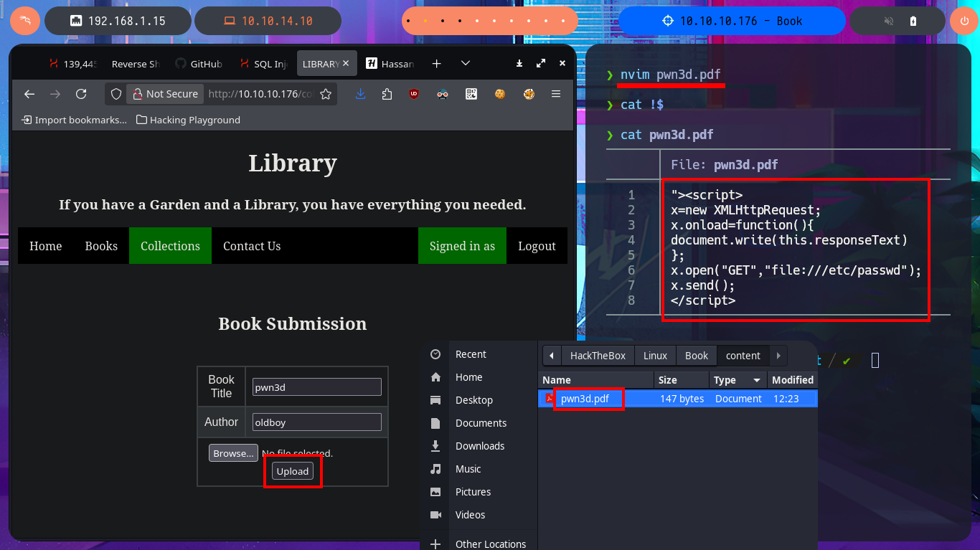Click the 10.10.14.10 VPN indicator

[x=268, y=21]
